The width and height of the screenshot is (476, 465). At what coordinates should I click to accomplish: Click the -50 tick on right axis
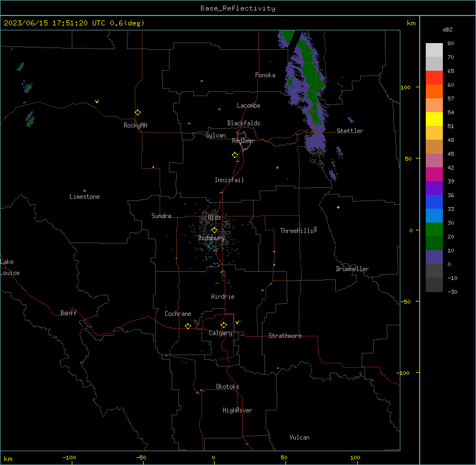point(405,302)
